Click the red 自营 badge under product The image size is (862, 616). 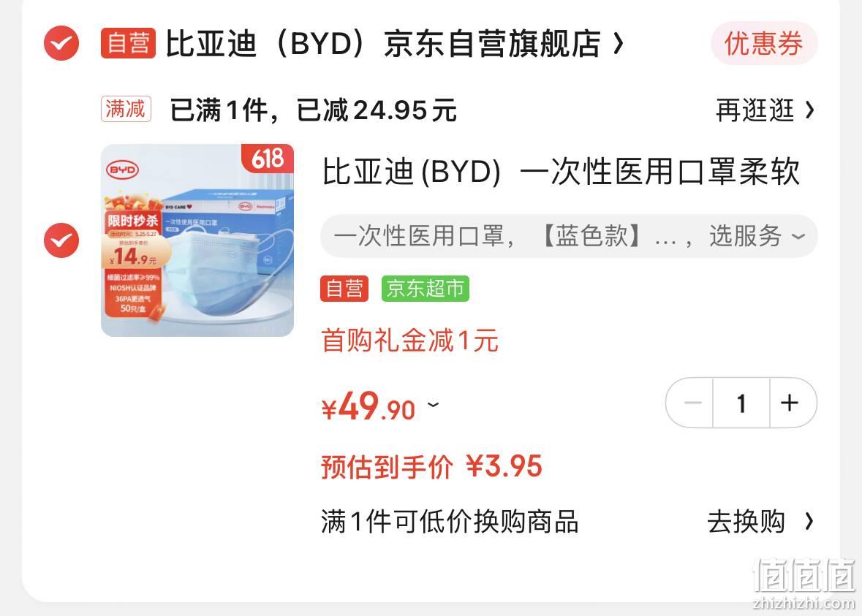tap(344, 289)
